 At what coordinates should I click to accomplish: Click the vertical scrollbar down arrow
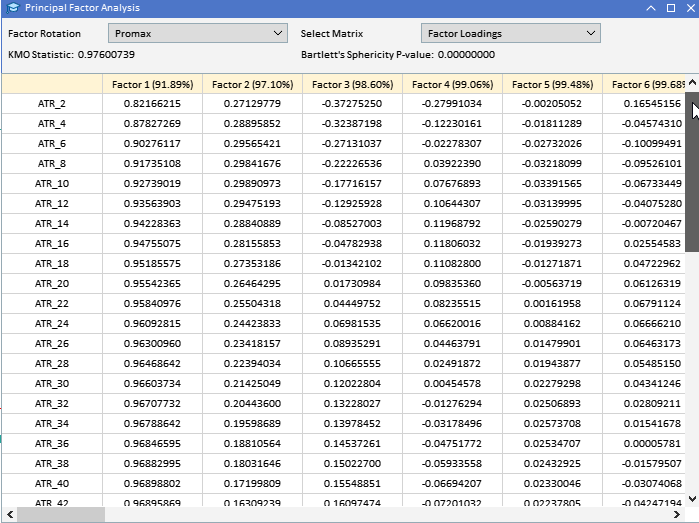[x=692, y=498]
